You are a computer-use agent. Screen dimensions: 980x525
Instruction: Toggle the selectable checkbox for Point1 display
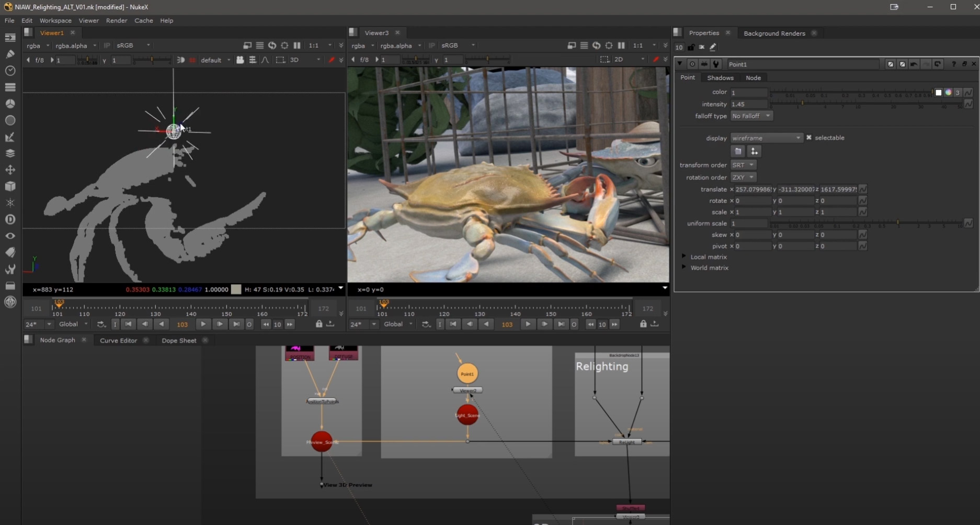[809, 138]
